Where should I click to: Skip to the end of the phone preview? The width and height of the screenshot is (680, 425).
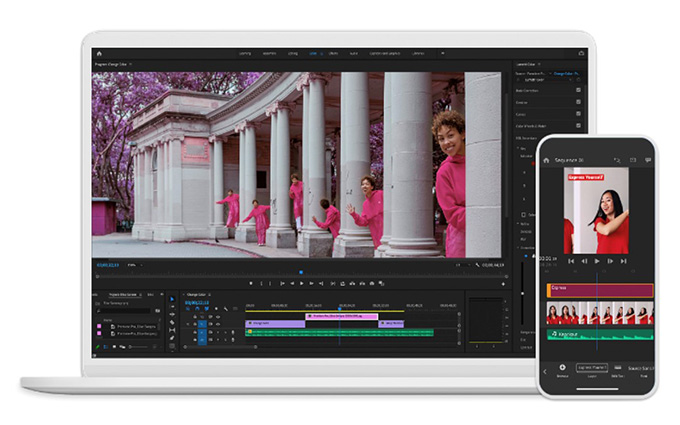point(624,260)
